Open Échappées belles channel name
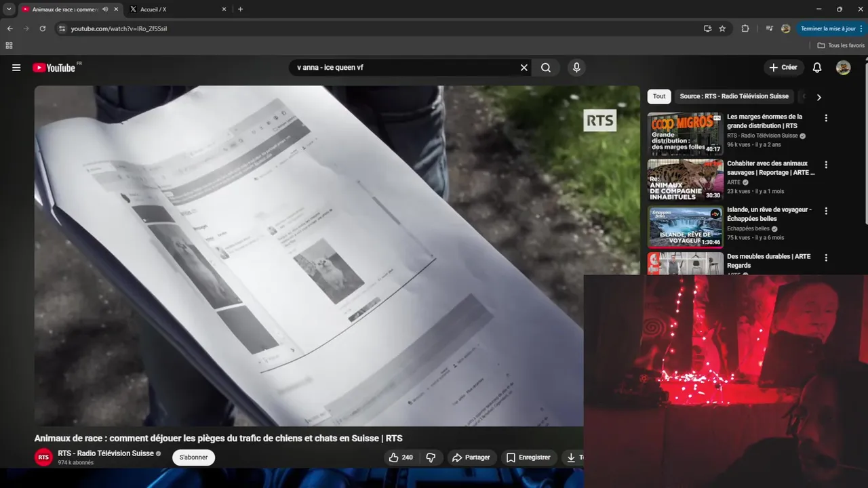The height and width of the screenshot is (488, 868). [748, 228]
